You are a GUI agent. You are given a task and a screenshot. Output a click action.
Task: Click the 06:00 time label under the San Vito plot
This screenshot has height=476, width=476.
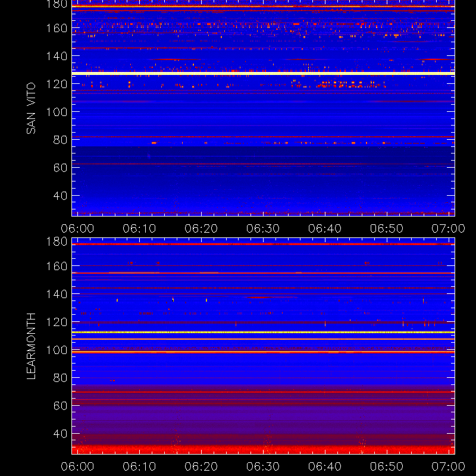[x=77, y=228]
